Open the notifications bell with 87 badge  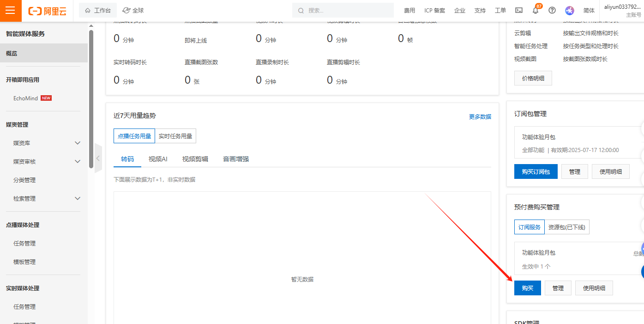536,10
